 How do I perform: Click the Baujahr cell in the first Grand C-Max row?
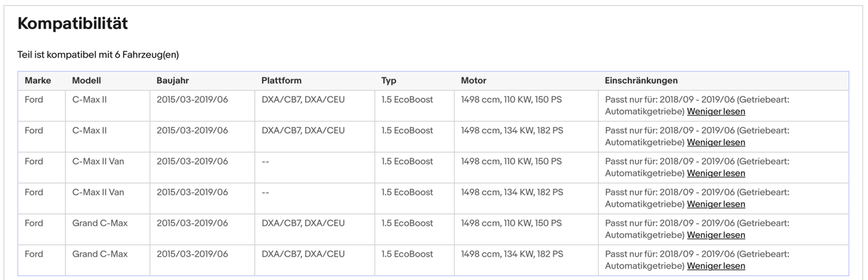tap(192, 224)
